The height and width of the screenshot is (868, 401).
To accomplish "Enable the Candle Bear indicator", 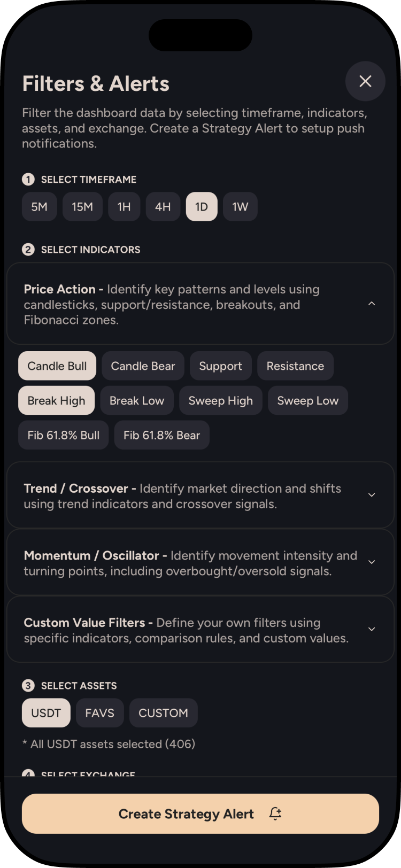I will pos(143,366).
